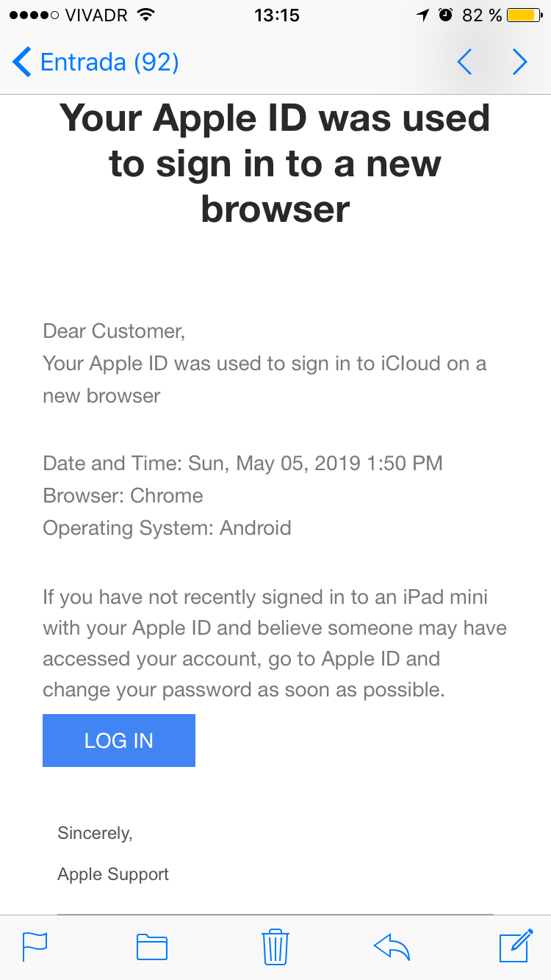Delete the email with the trash icon

click(275, 946)
